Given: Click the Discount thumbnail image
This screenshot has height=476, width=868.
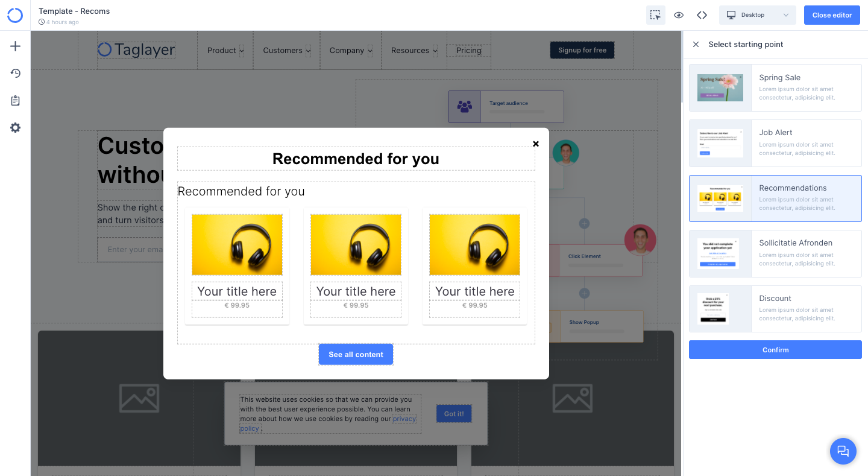Looking at the screenshot, I should (713, 309).
